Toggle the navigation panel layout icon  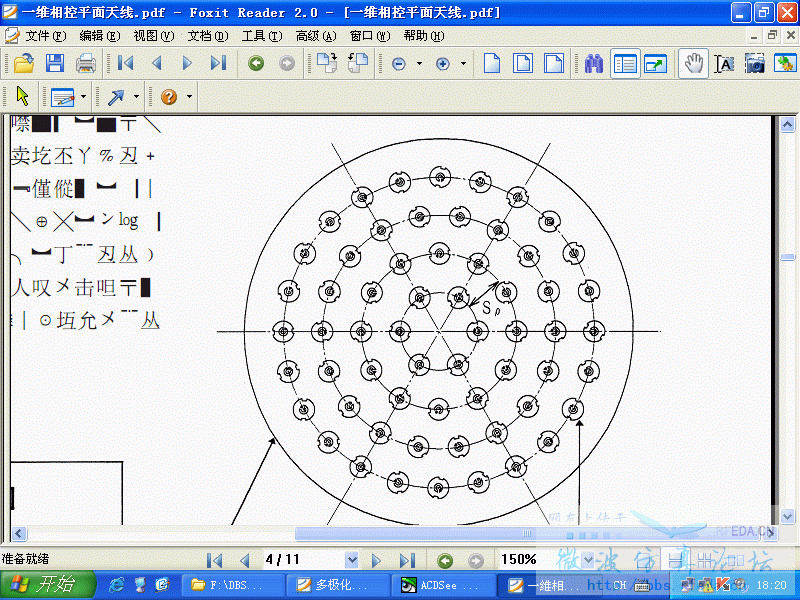tap(625, 64)
